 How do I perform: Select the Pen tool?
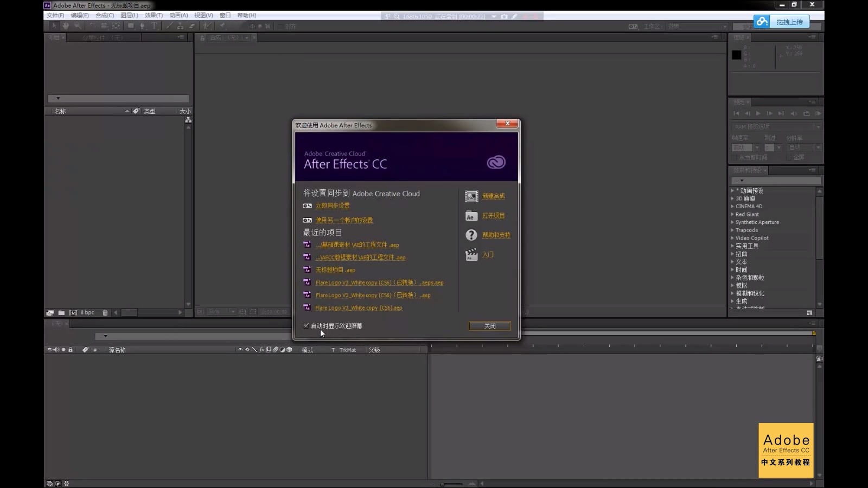pos(143,25)
